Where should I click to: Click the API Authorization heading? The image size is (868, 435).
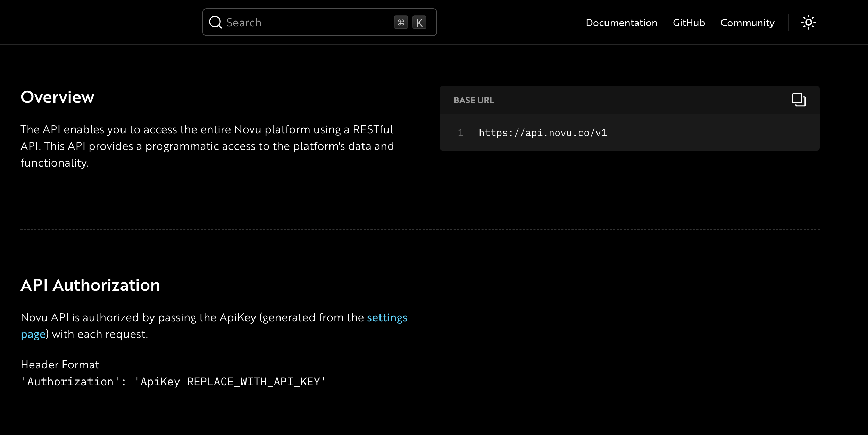point(90,285)
